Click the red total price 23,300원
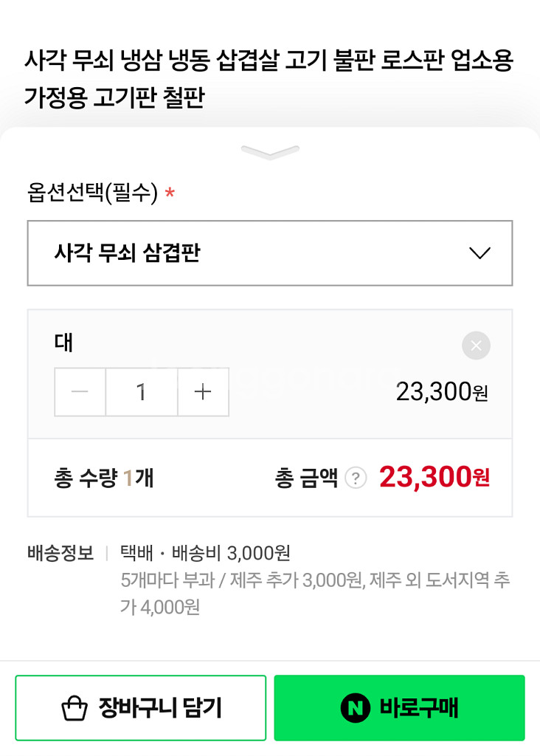 434,478
